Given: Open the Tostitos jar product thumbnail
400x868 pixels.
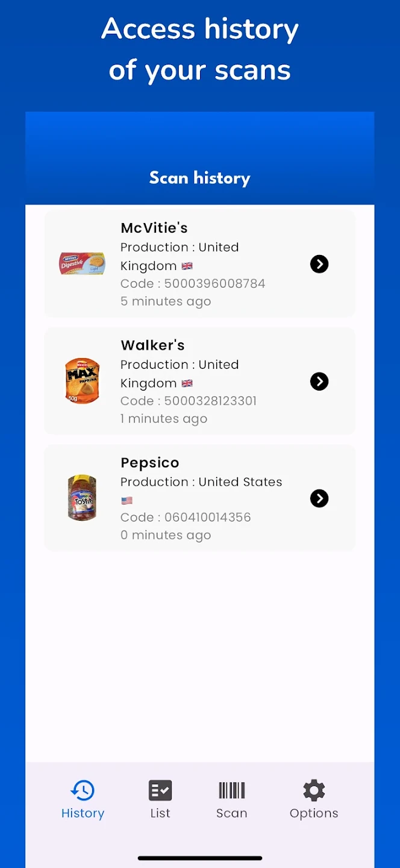Looking at the screenshot, I should click(x=82, y=498).
